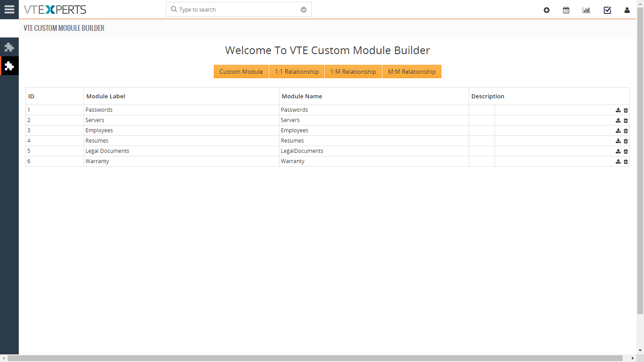Viewport: 644px width, 362px height.
Task: Open the tasks checkbox icon in the top bar
Action: click(607, 10)
